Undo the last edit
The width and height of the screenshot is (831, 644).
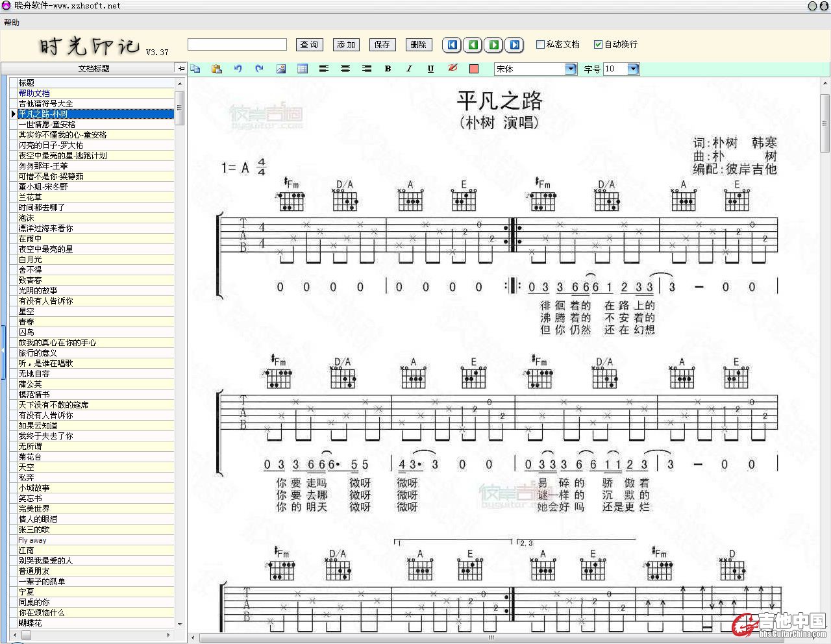click(x=238, y=69)
